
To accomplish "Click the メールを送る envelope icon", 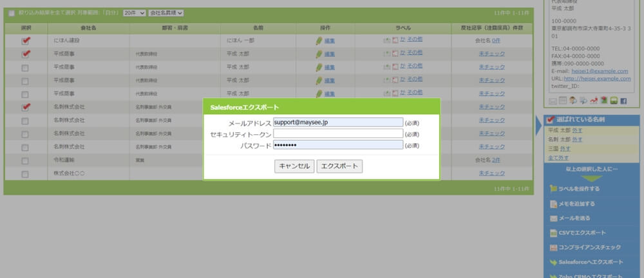I will point(553,218).
